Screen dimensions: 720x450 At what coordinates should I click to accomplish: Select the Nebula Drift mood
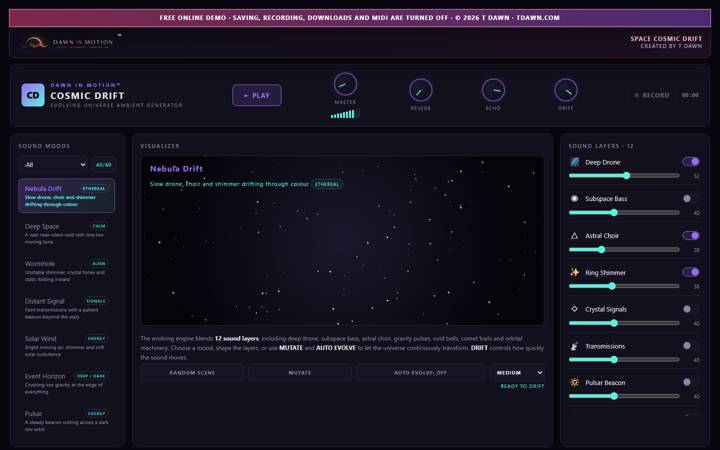click(67, 196)
